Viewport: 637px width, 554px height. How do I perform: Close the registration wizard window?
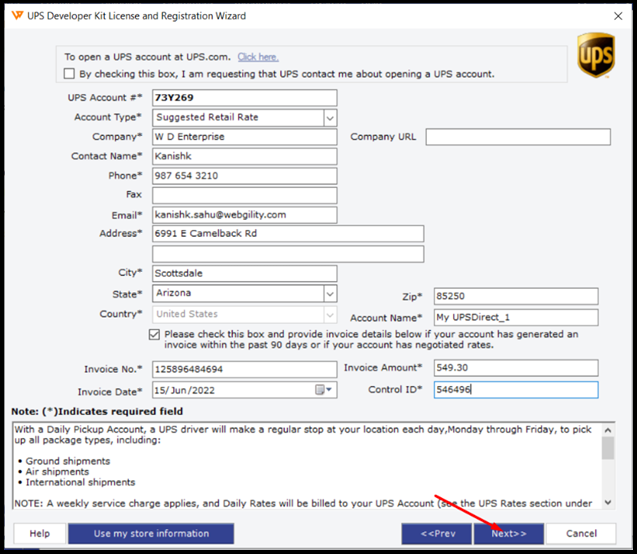click(618, 16)
